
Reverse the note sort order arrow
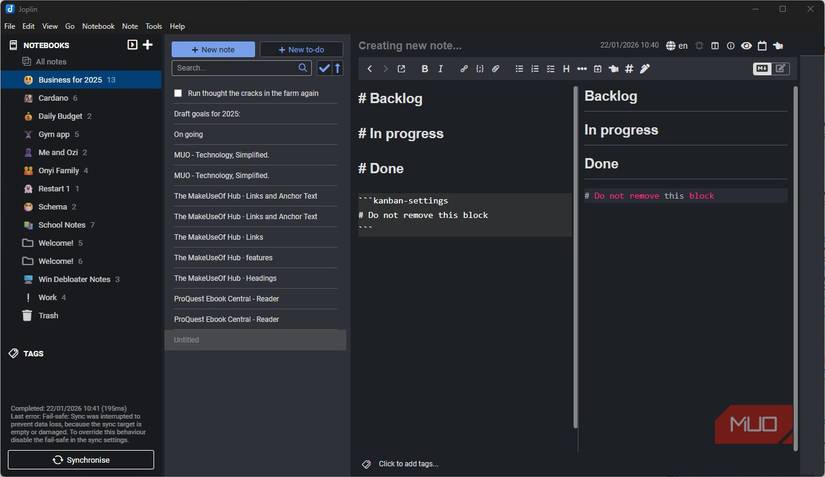(337, 68)
